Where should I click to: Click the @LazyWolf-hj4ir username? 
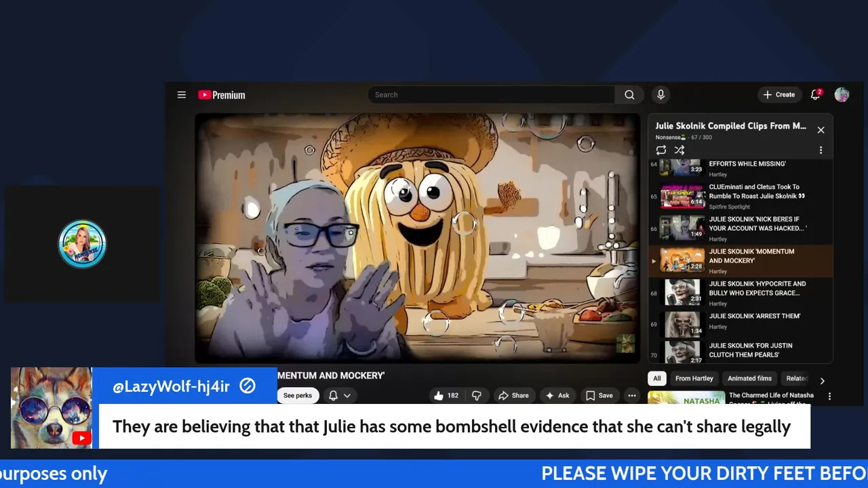[x=172, y=386]
